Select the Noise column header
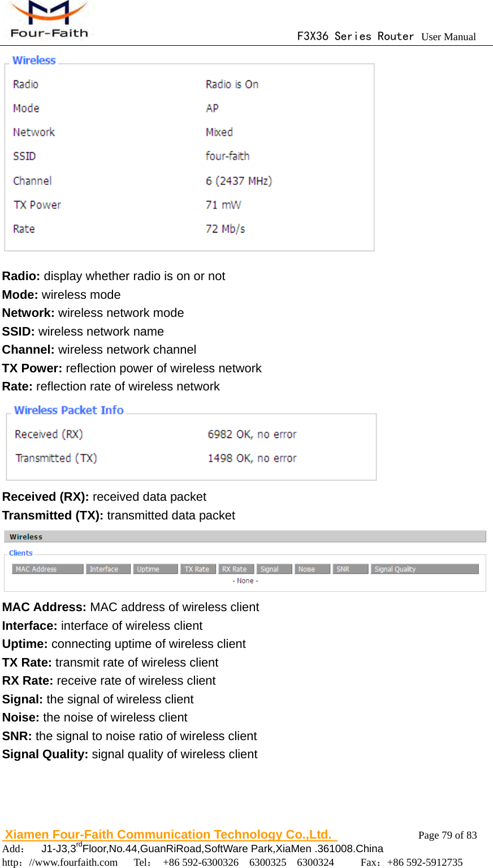The width and height of the screenshot is (493, 868). [x=312, y=569]
